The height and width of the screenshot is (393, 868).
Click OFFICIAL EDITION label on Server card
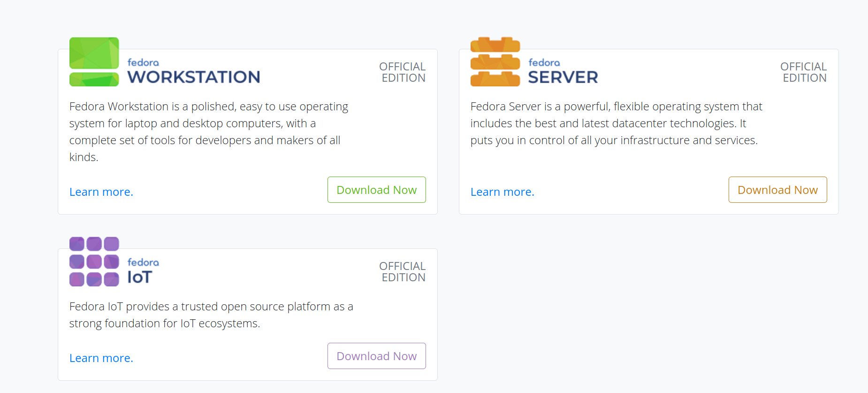[804, 72]
